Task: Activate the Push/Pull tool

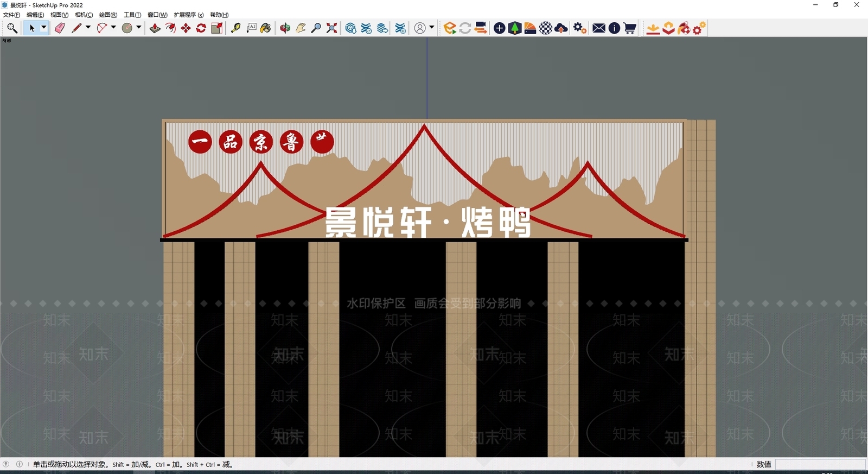Action: (x=155, y=28)
